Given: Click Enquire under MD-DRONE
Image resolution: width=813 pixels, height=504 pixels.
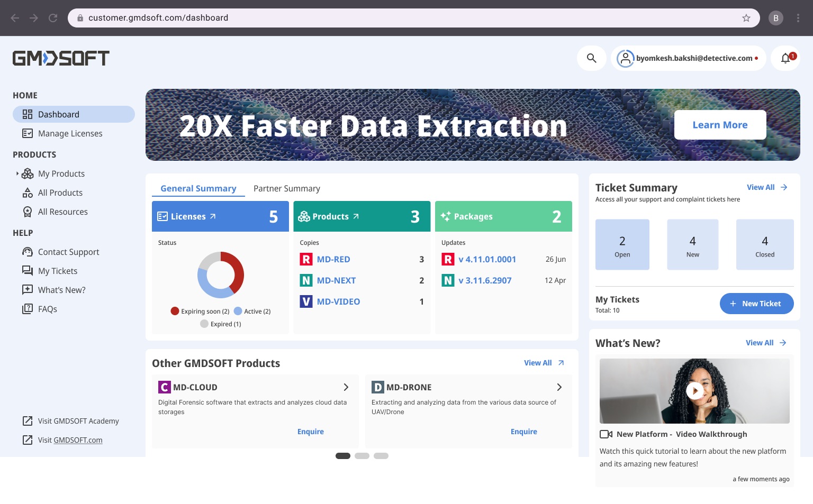Looking at the screenshot, I should 524,432.
